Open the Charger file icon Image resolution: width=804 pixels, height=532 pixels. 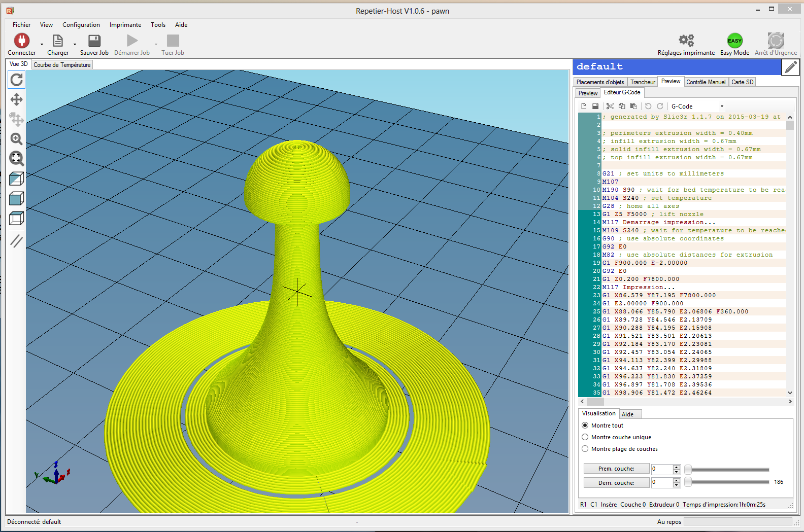(x=58, y=41)
